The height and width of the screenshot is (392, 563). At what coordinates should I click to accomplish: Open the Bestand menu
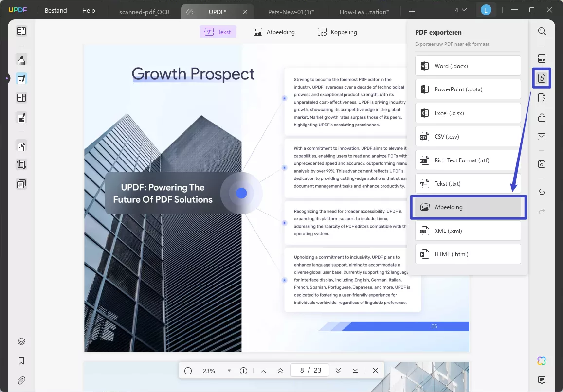(55, 10)
